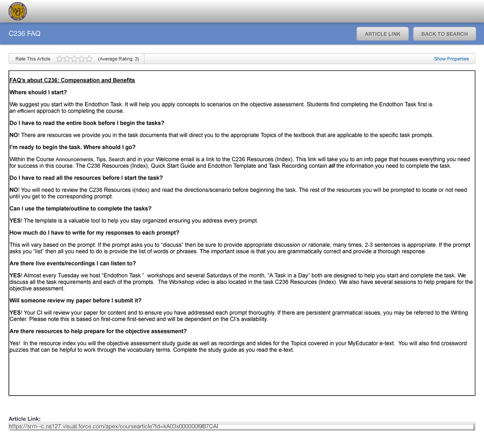The image size is (484, 448).
Task: Click 'Can I use the template/outline' question
Action: click(81, 208)
